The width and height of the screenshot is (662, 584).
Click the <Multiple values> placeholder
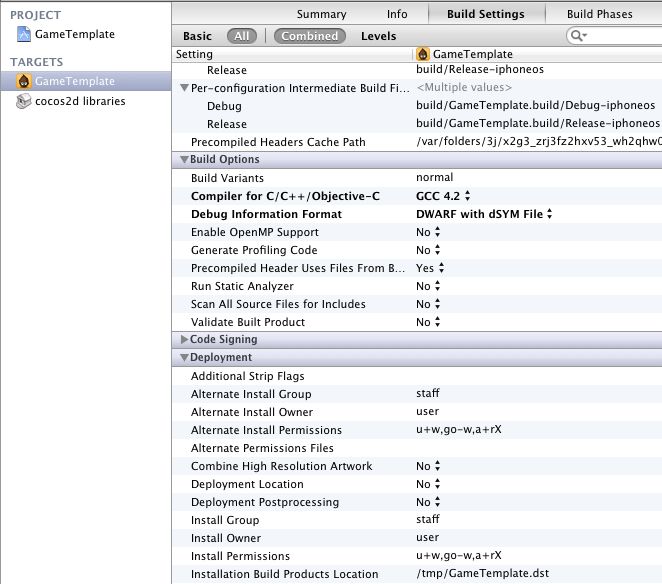point(464,87)
